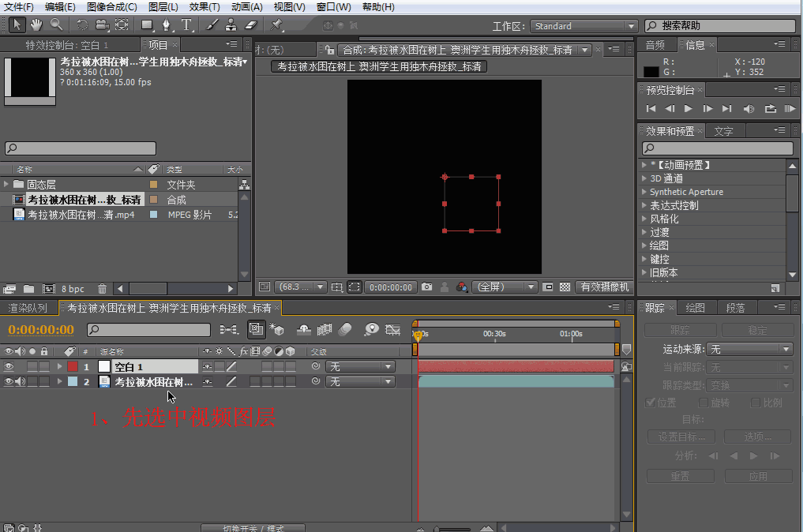The width and height of the screenshot is (803, 532).
Task: Click the show channel color icon in viewer
Action: click(462, 287)
